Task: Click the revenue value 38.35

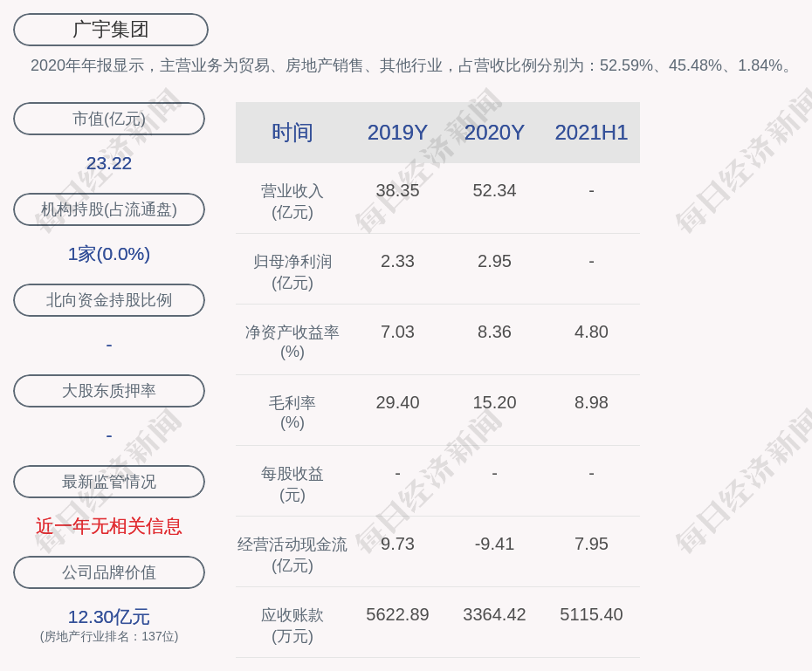Action: [397, 190]
